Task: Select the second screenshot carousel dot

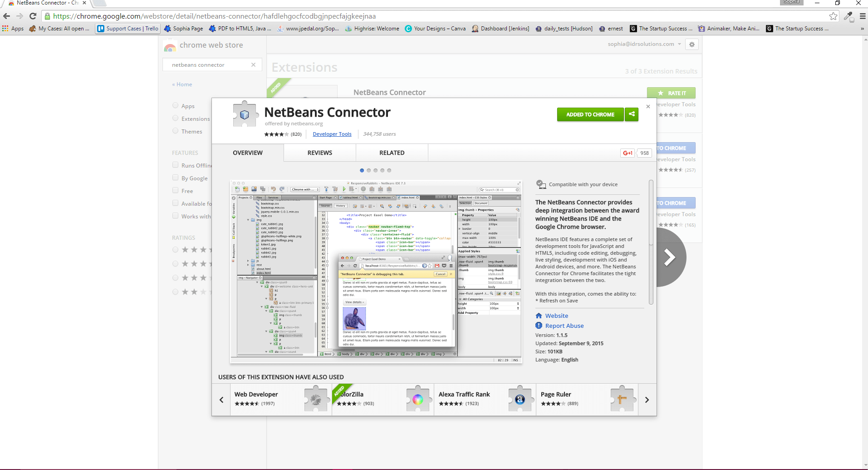Action: click(x=369, y=171)
